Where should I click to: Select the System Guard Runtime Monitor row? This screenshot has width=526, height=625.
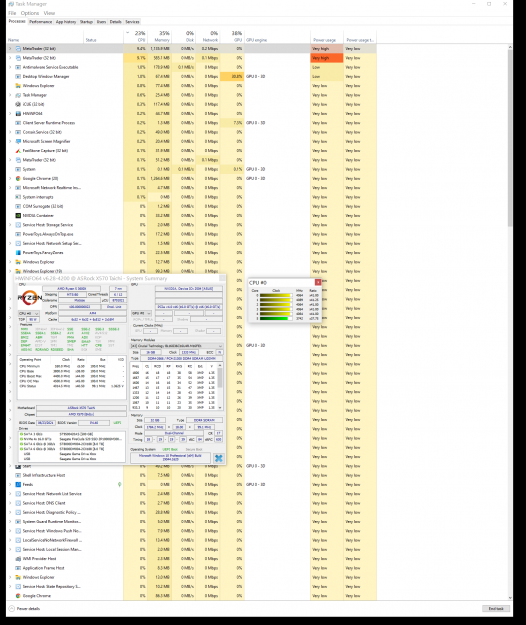point(191,522)
